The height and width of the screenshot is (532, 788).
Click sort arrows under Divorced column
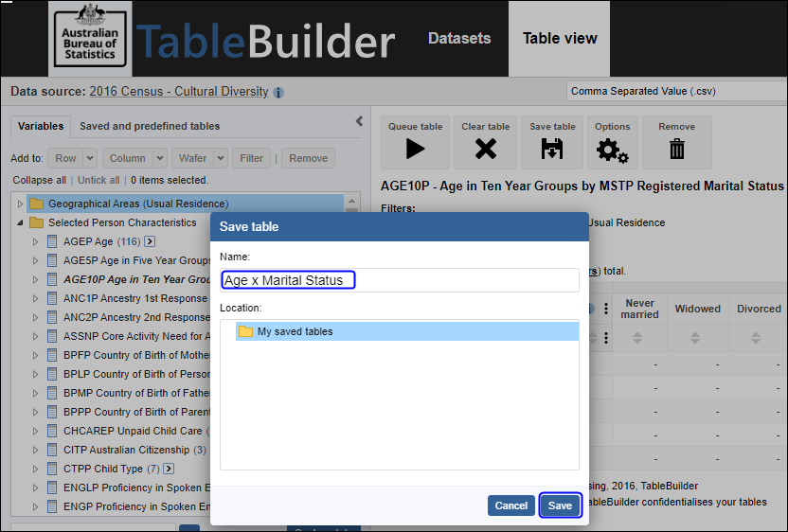pos(756,338)
